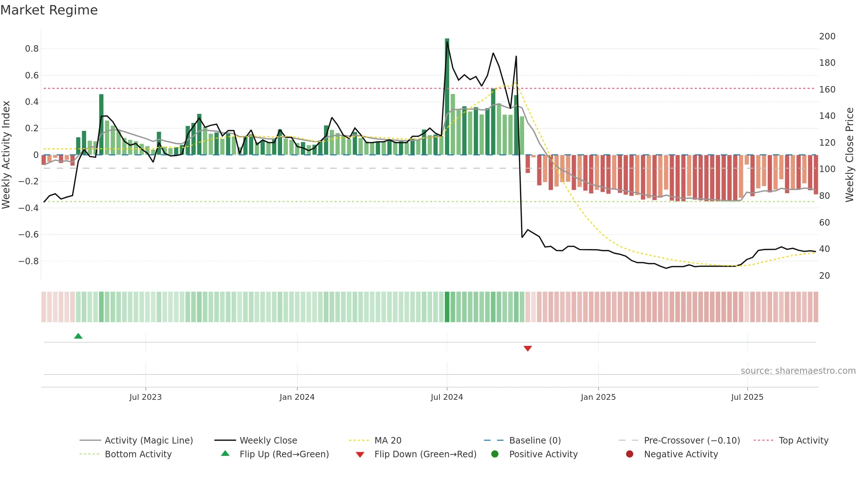This screenshot has height=488, width=868.
Task: Toggle the Bottom Activity legend entry
Action: pyautogui.click(x=125, y=454)
